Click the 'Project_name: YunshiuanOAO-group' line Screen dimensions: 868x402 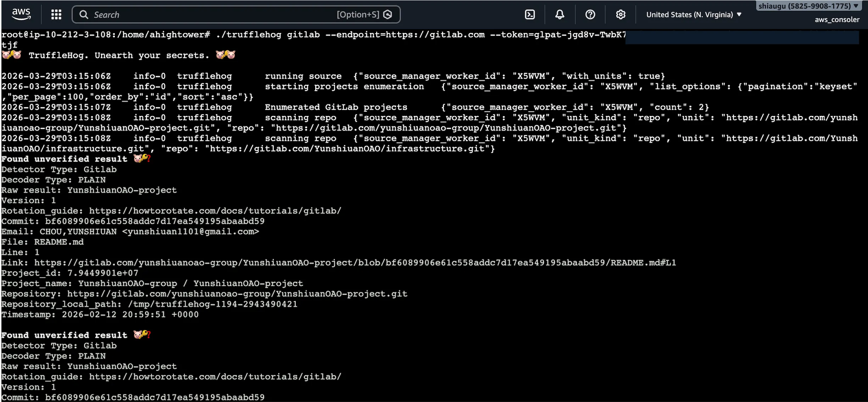(152, 284)
